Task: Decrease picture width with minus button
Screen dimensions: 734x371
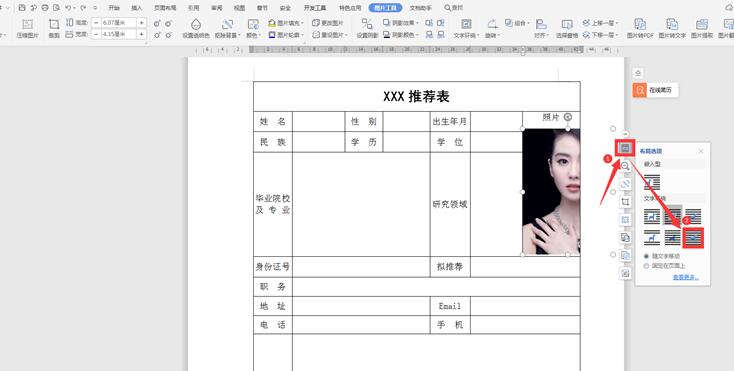Action: pyautogui.click(x=95, y=34)
